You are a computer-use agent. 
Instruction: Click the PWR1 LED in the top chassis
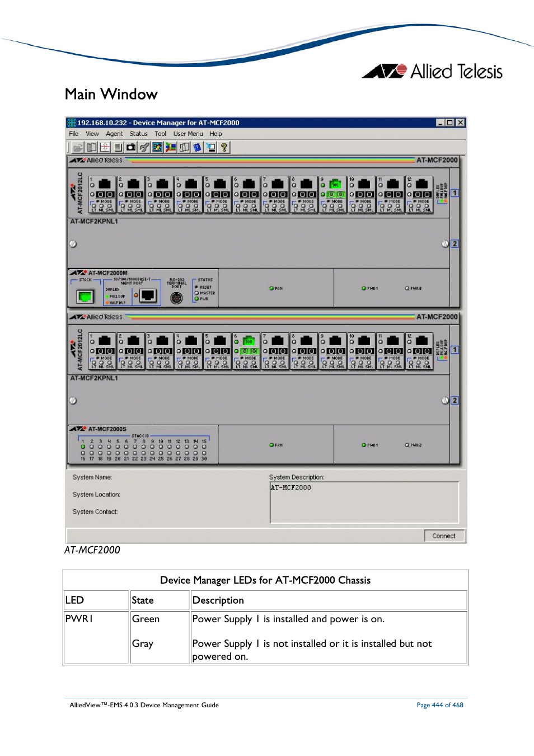pyautogui.click(x=364, y=288)
